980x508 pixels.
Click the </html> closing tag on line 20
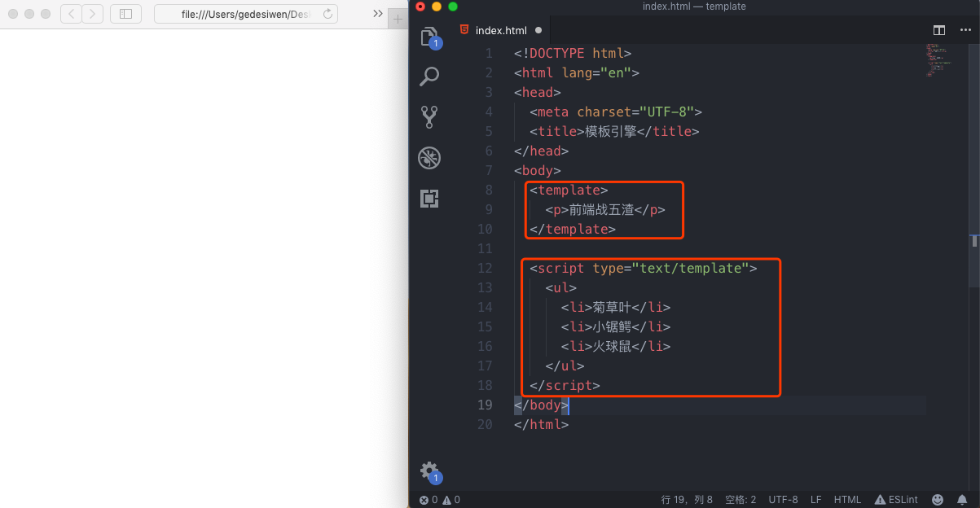click(x=542, y=424)
